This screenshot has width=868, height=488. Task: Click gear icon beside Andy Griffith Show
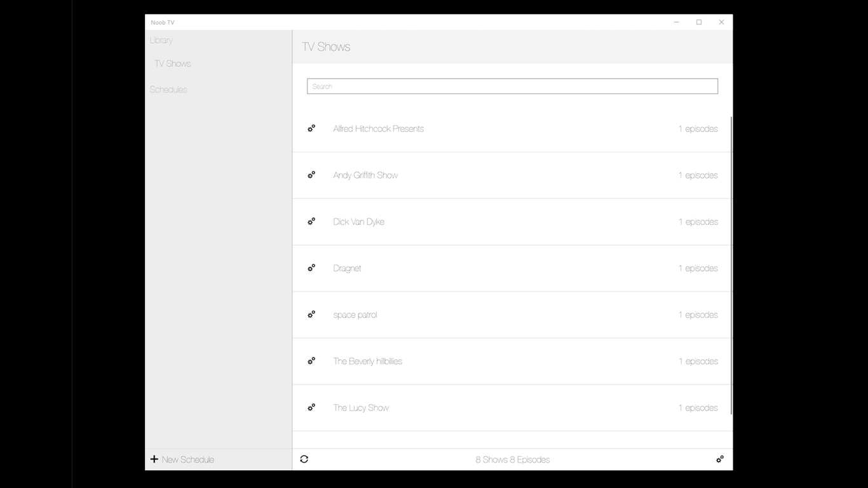coord(311,175)
